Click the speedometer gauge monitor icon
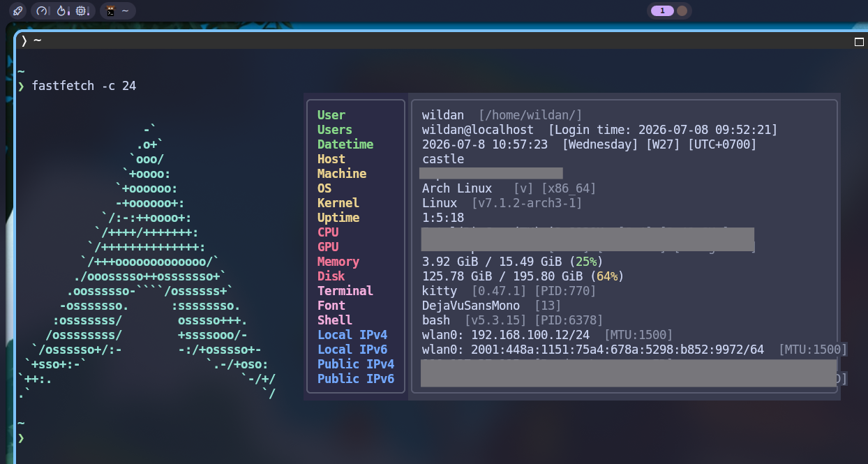The width and height of the screenshot is (868, 464). point(43,10)
